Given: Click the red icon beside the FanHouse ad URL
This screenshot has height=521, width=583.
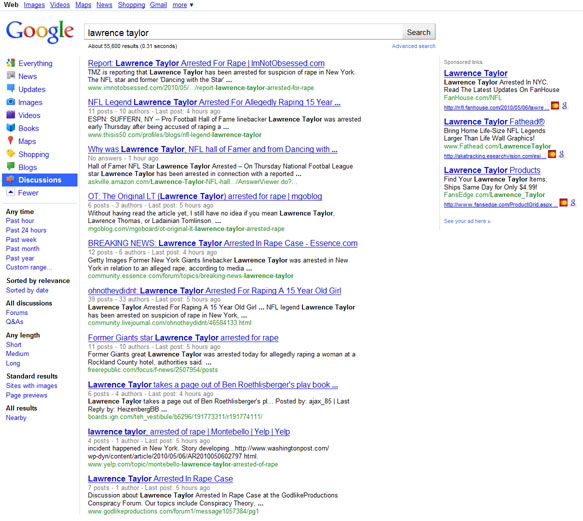Looking at the screenshot, I should click(x=555, y=106).
